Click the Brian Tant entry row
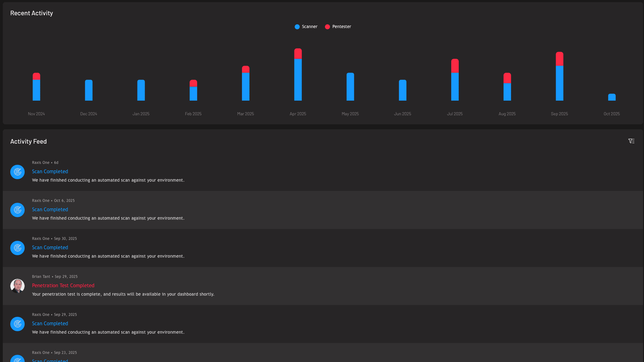 click(218, 286)
